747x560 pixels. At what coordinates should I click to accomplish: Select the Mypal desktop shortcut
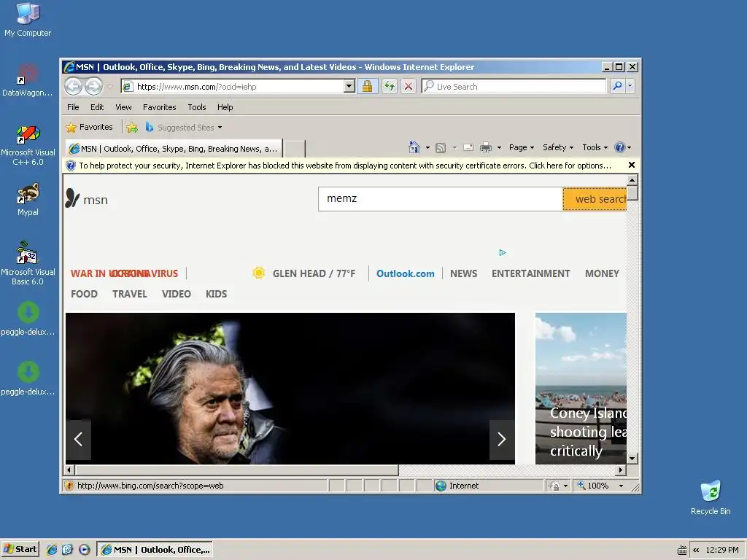28,199
